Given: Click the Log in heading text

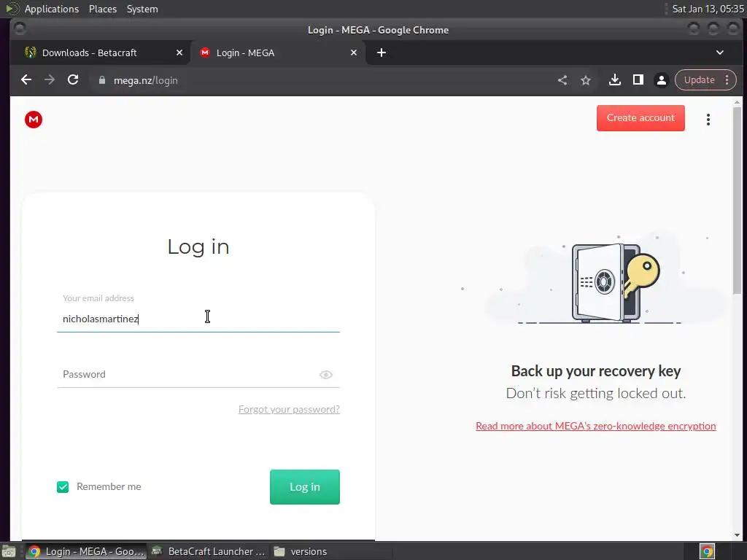Looking at the screenshot, I should [x=198, y=246].
